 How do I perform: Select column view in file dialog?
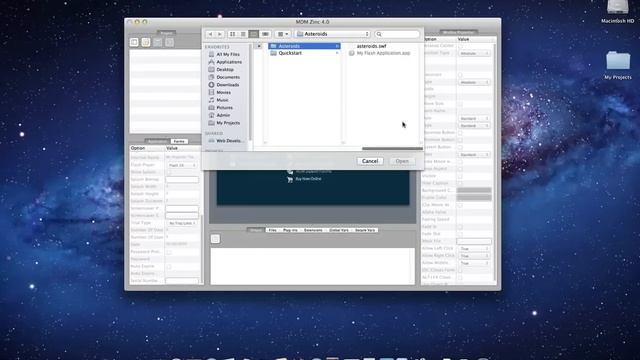coord(253,34)
